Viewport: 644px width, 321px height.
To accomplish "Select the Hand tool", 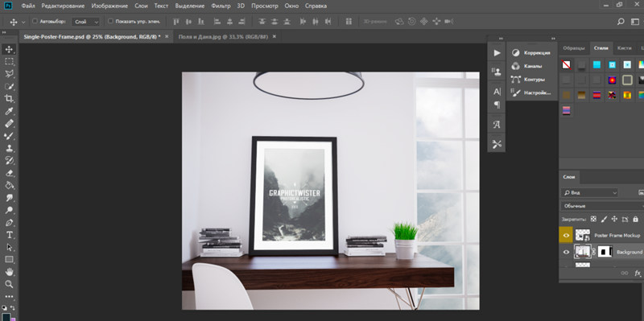I will pos(9,272).
